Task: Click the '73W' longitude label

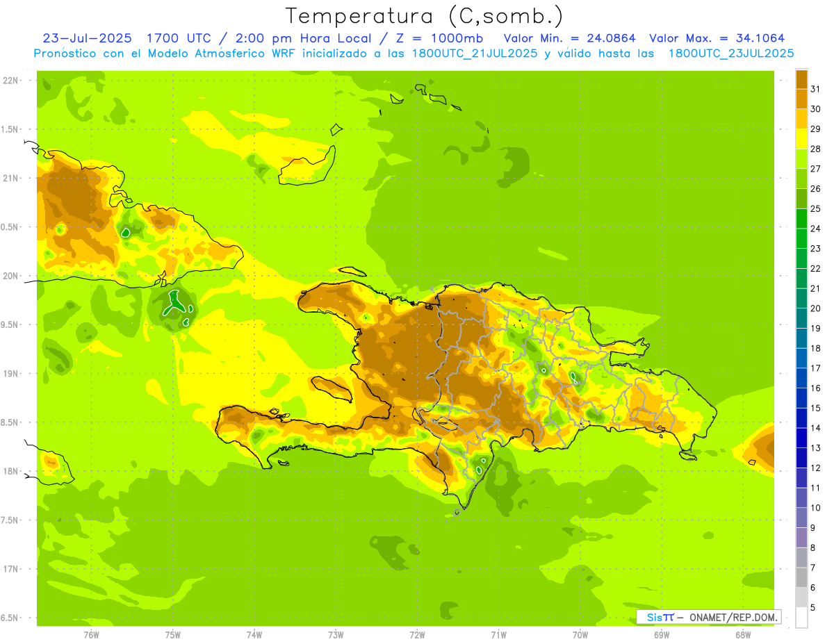Action: (x=336, y=634)
